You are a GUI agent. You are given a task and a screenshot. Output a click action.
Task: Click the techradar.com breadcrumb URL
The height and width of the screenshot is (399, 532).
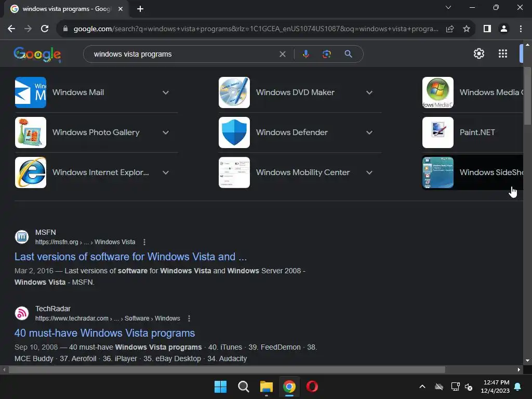pyautogui.click(x=108, y=318)
